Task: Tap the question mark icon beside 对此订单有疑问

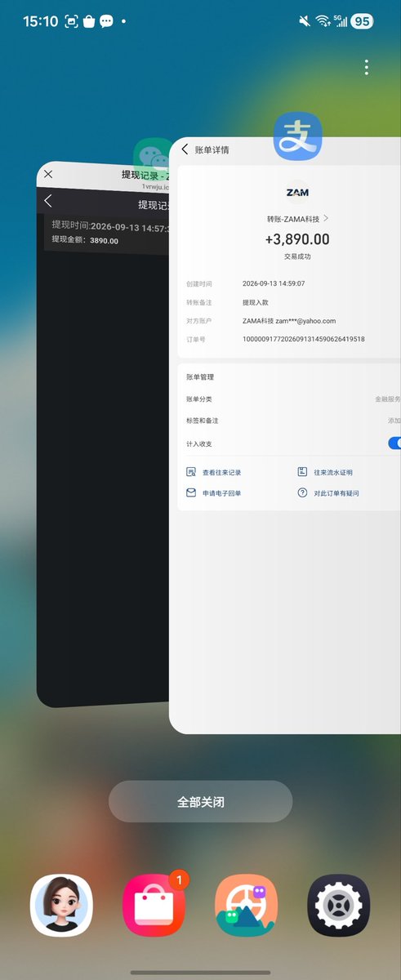Action: (x=302, y=493)
